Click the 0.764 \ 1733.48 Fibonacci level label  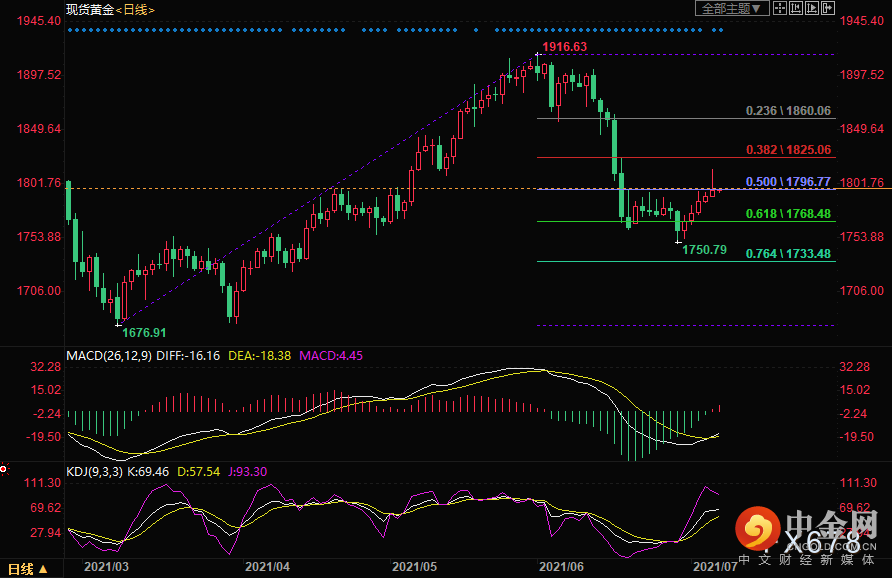789,254
